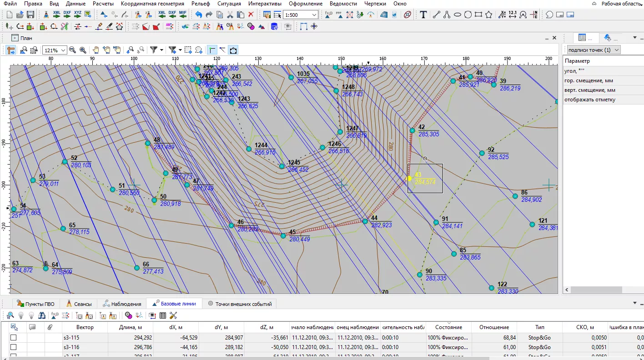Open the Рельеф menu

tap(201, 4)
